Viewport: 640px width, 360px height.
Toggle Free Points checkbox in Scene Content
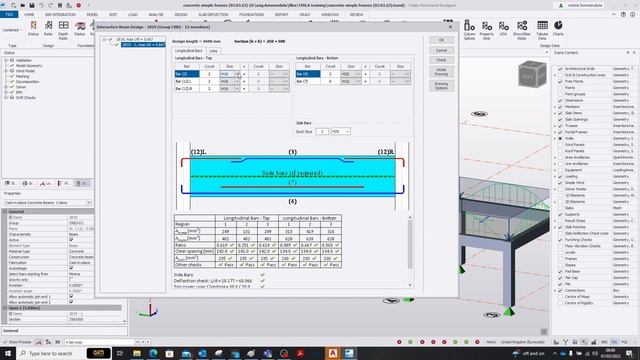point(560,81)
